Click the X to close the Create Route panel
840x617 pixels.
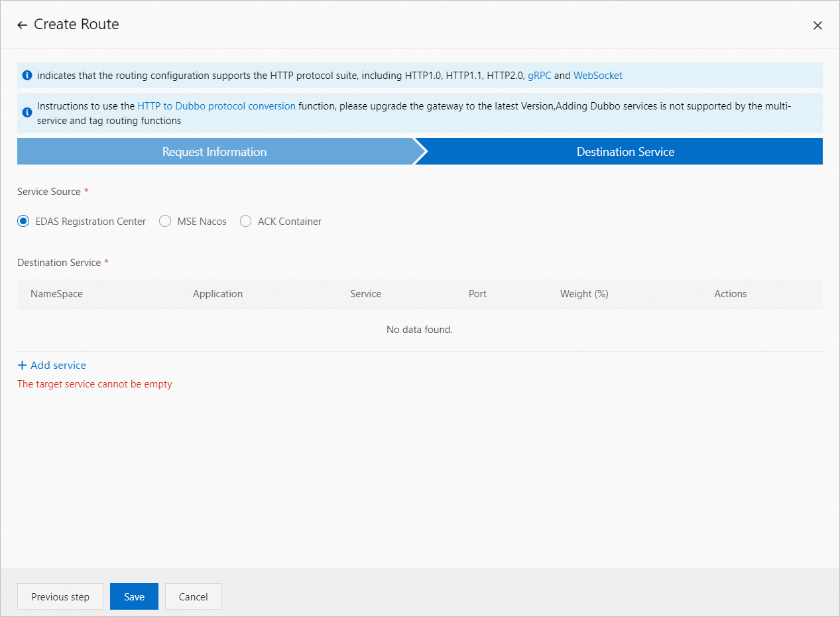click(x=817, y=25)
